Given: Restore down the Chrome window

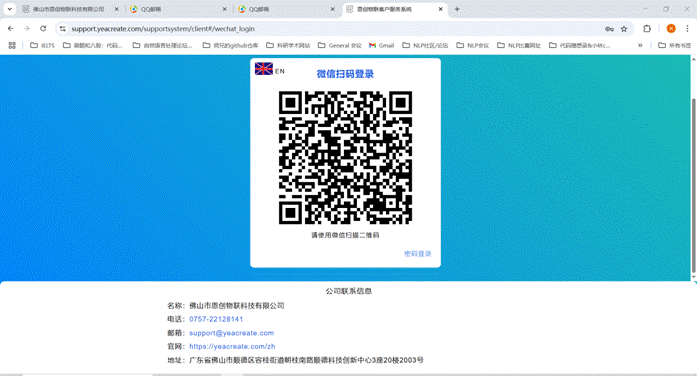Looking at the screenshot, I should tap(666, 8).
